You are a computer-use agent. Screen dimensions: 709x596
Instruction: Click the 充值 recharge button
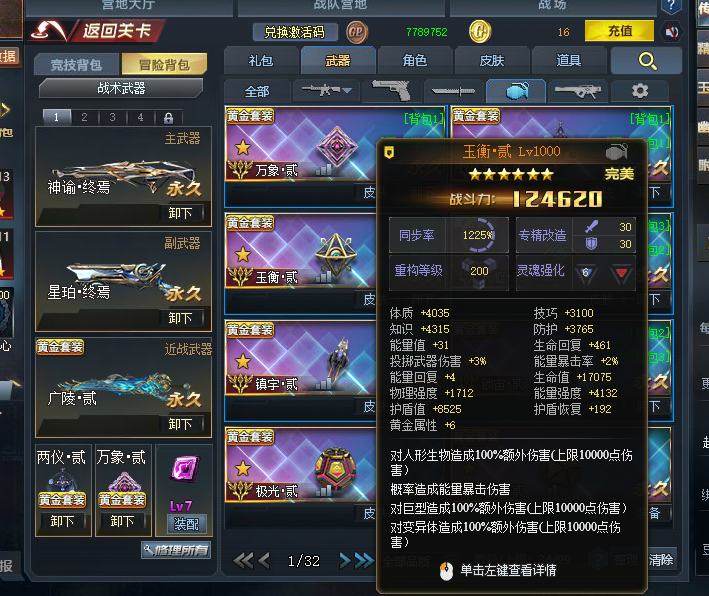coord(619,31)
